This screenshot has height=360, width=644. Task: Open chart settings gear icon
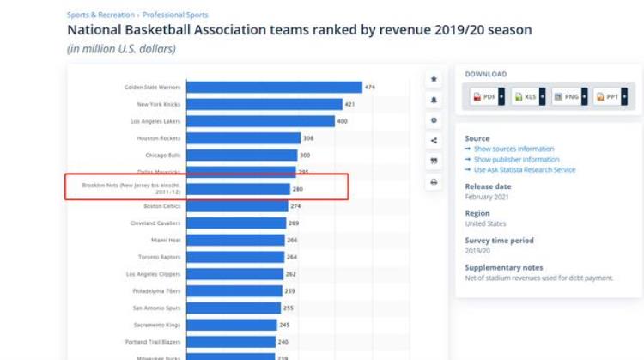point(434,120)
